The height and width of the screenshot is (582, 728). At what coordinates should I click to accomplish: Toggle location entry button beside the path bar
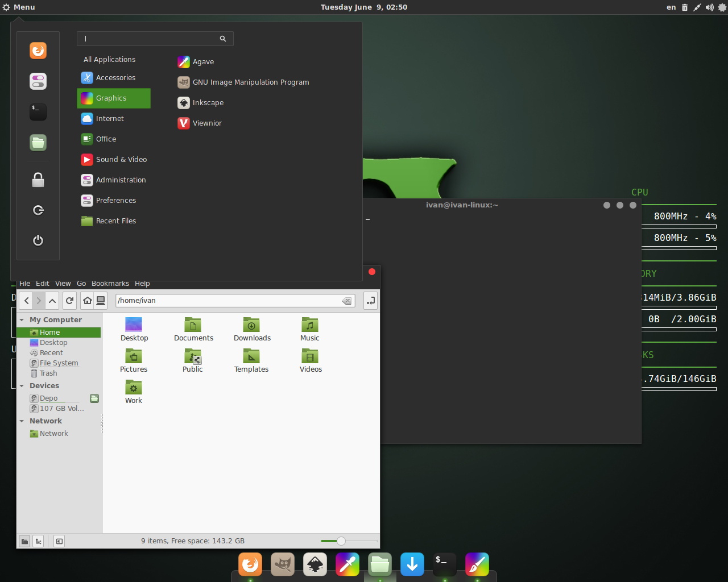pyautogui.click(x=370, y=301)
